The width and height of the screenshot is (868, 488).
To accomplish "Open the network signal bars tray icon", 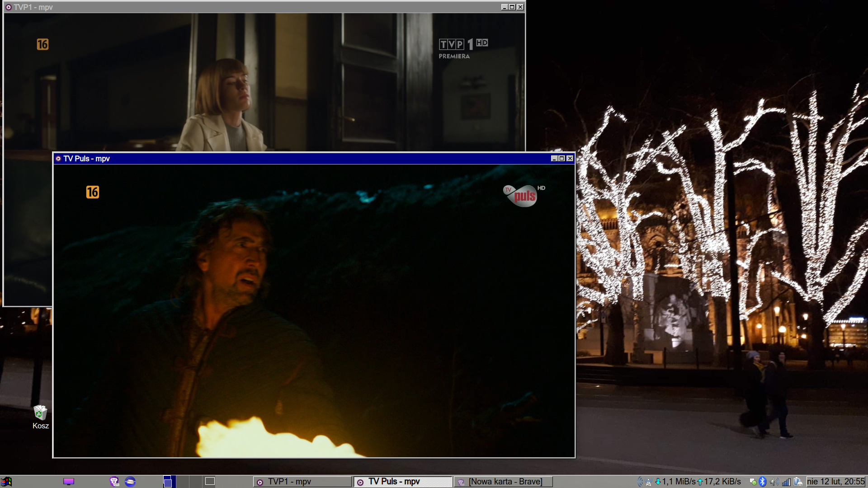I will 786,482.
